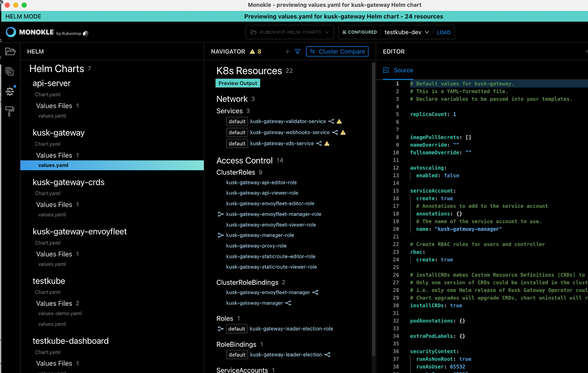Select values-demo.yaml under testkube

(x=60, y=313)
